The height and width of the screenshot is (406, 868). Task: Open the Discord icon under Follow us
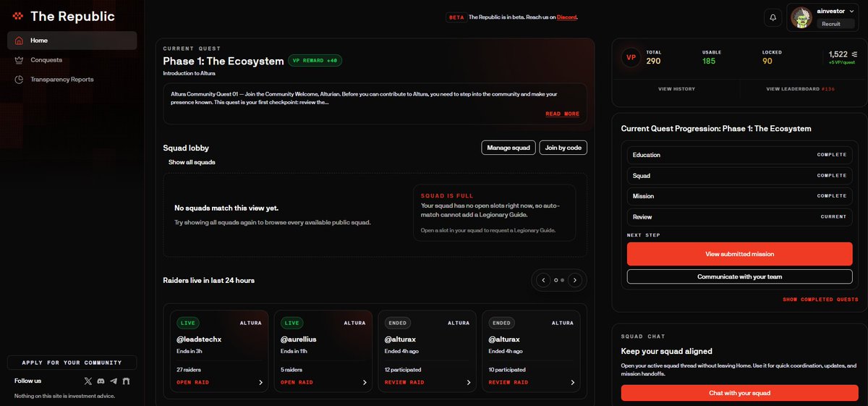pyautogui.click(x=101, y=381)
